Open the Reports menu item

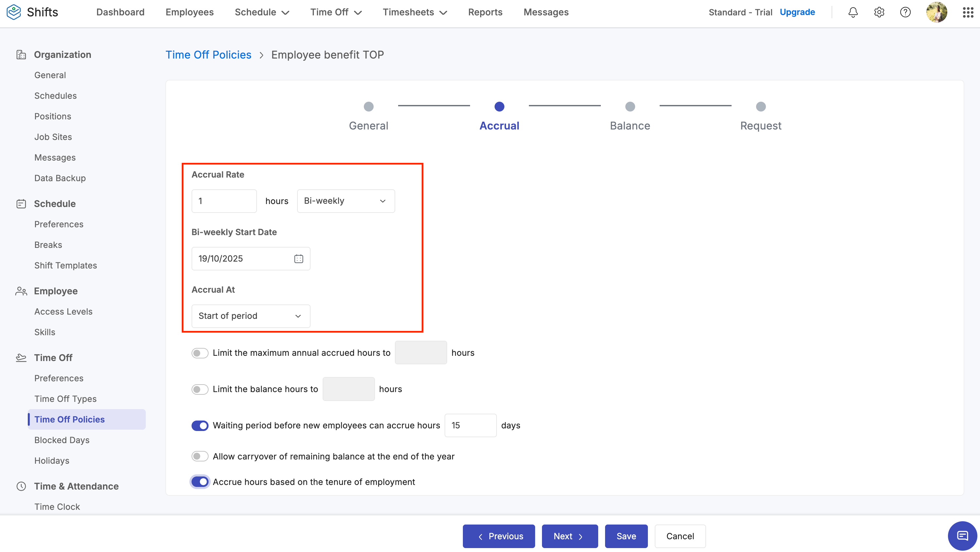(x=485, y=12)
